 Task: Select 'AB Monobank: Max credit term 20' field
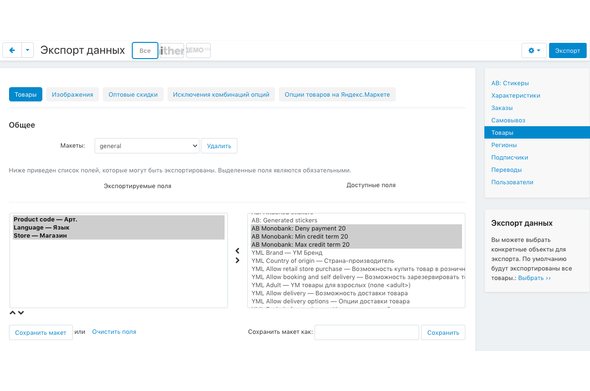pos(356,245)
